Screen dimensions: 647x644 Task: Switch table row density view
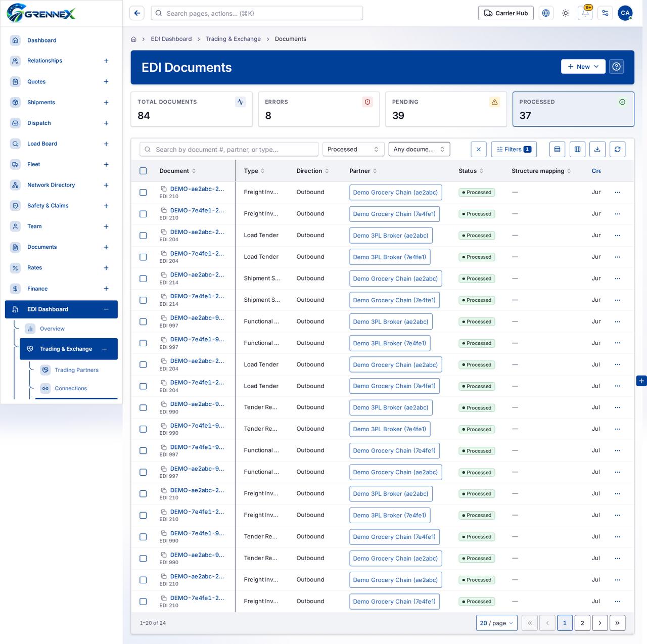click(x=557, y=149)
